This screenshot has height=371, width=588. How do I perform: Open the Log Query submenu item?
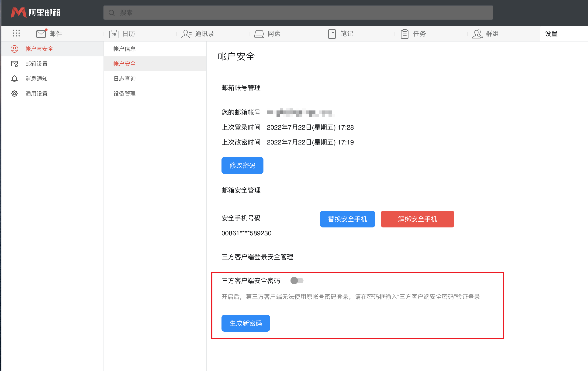[124, 79]
